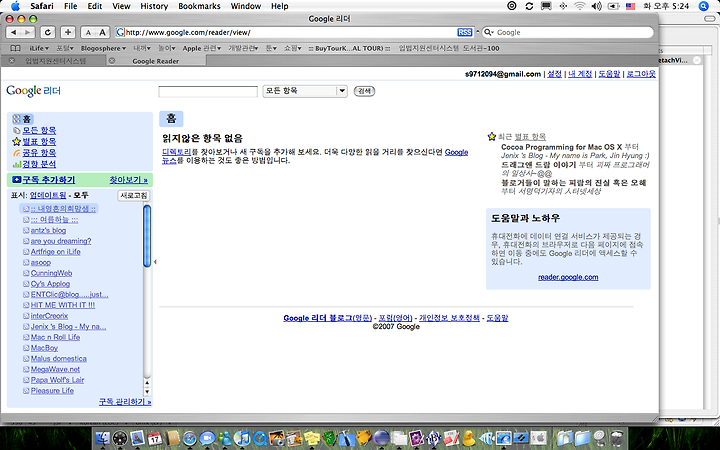Screen dimensions: 720x450
Task: Open the 설정 settings link
Action: tap(554, 74)
